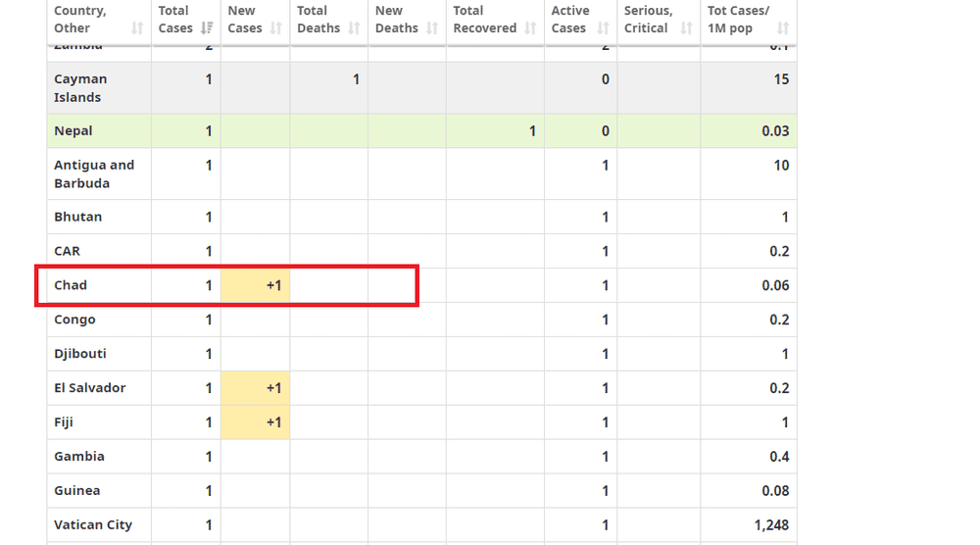This screenshot has width=980, height=545.
Task: Click Vatican City's 1,248 per million value
Action: point(771,525)
